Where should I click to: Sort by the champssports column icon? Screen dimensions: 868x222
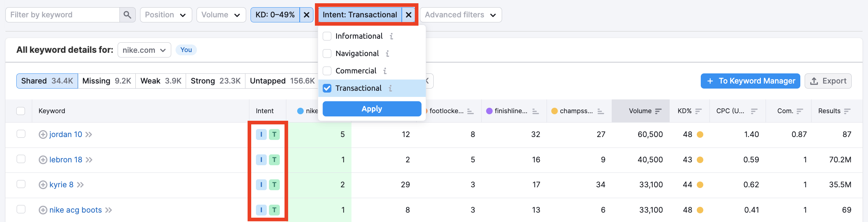tap(601, 111)
